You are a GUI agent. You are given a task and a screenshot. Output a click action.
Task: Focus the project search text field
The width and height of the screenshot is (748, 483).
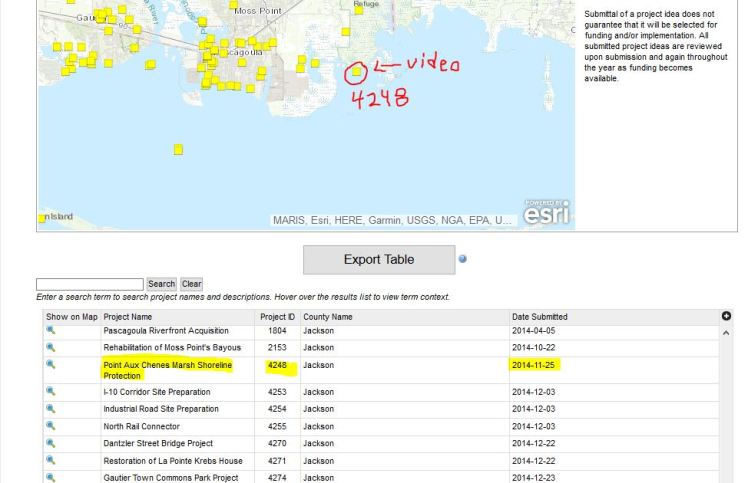click(x=90, y=284)
